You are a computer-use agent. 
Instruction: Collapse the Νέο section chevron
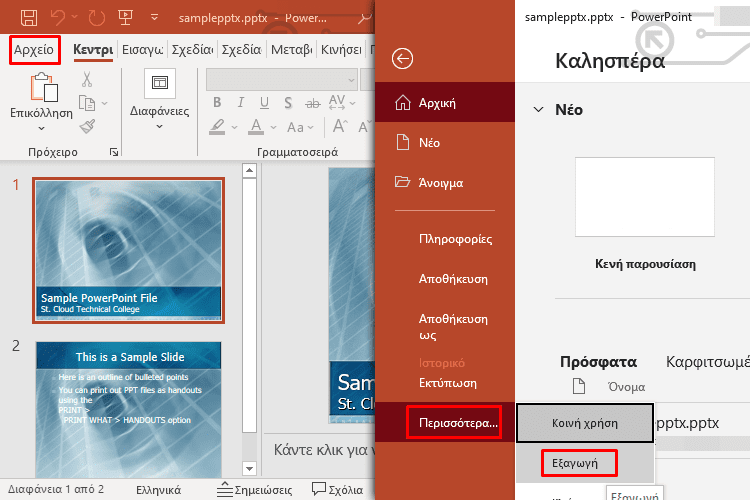pos(539,110)
